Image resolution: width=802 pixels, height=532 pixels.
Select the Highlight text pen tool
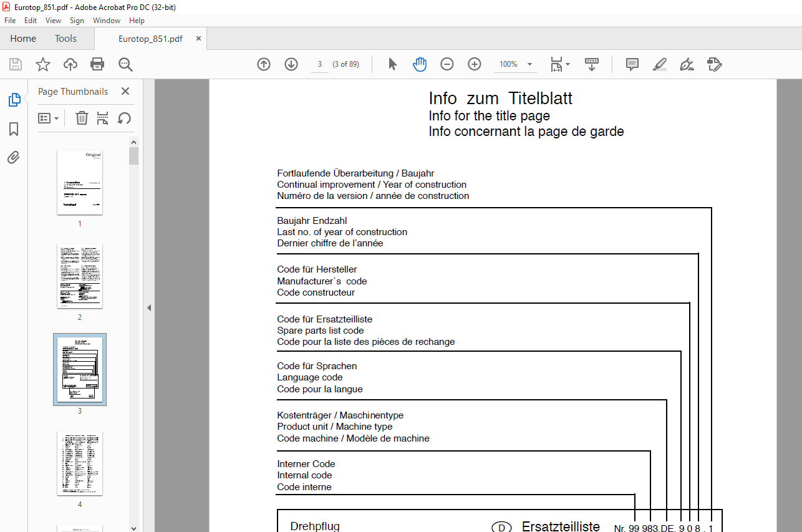point(660,64)
